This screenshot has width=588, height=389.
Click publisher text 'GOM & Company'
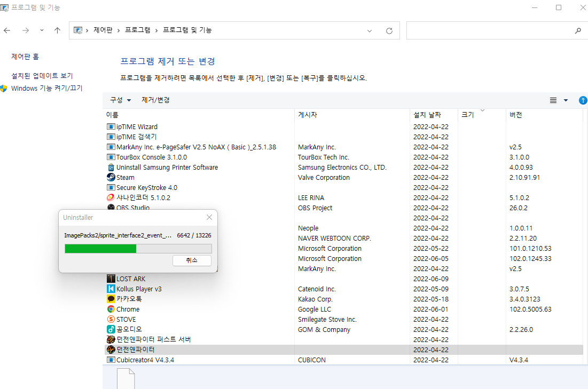click(324, 330)
